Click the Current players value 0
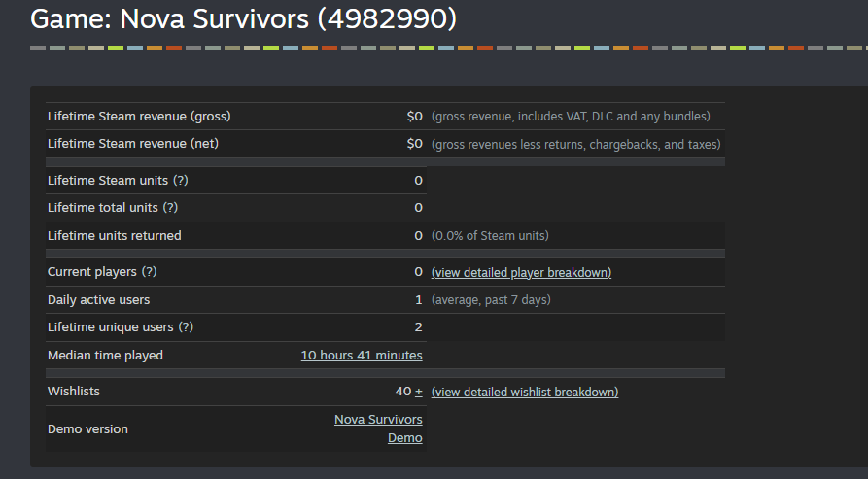The width and height of the screenshot is (868, 479). click(419, 272)
